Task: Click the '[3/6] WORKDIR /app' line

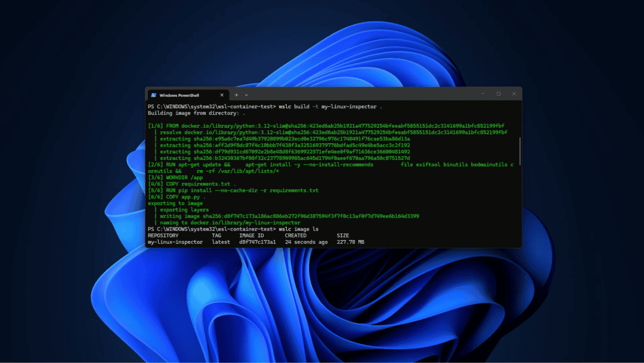Action: click(175, 177)
